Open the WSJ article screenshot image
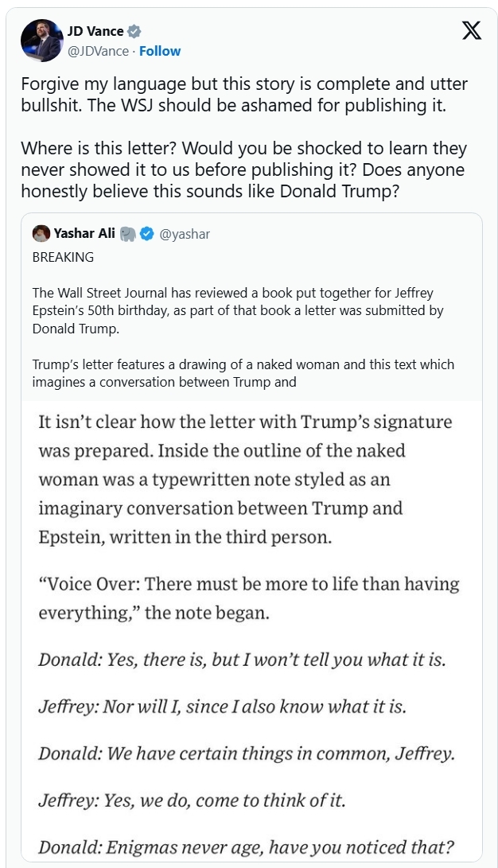Image resolution: width=498 pixels, height=868 pixels. pos(251,631)
